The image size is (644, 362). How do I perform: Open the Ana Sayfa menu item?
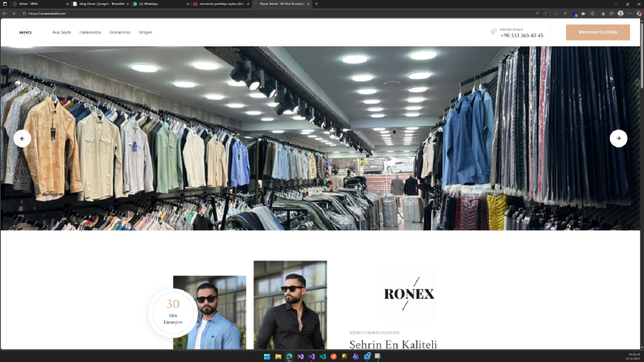coord(62,32)
